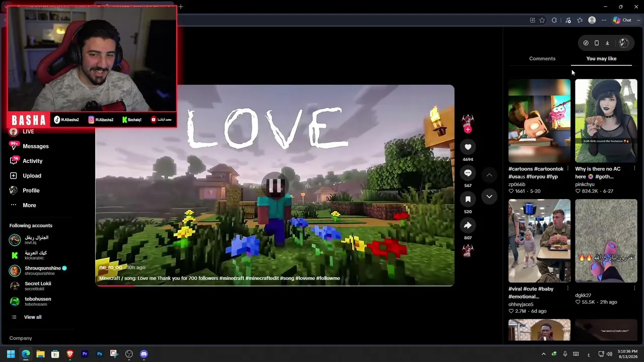Open Copilot Chat in the browser toolbar
The width and height of the screenshot is (644, 362).
coord(622,20)
